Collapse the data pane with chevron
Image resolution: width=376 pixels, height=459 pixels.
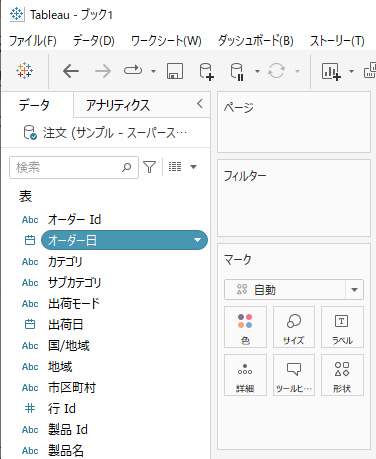click(x=200, y=104)
